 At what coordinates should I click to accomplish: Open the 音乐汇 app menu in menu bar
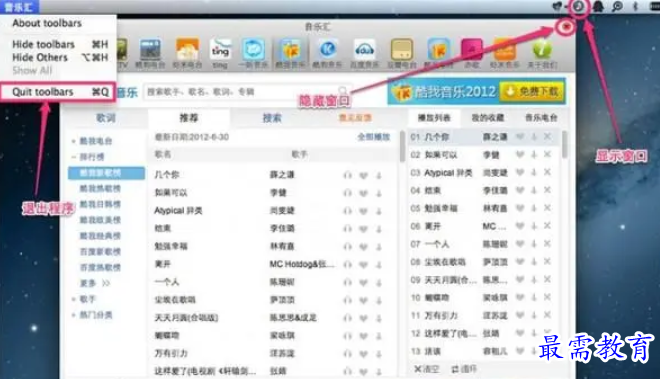coord(19,6)
